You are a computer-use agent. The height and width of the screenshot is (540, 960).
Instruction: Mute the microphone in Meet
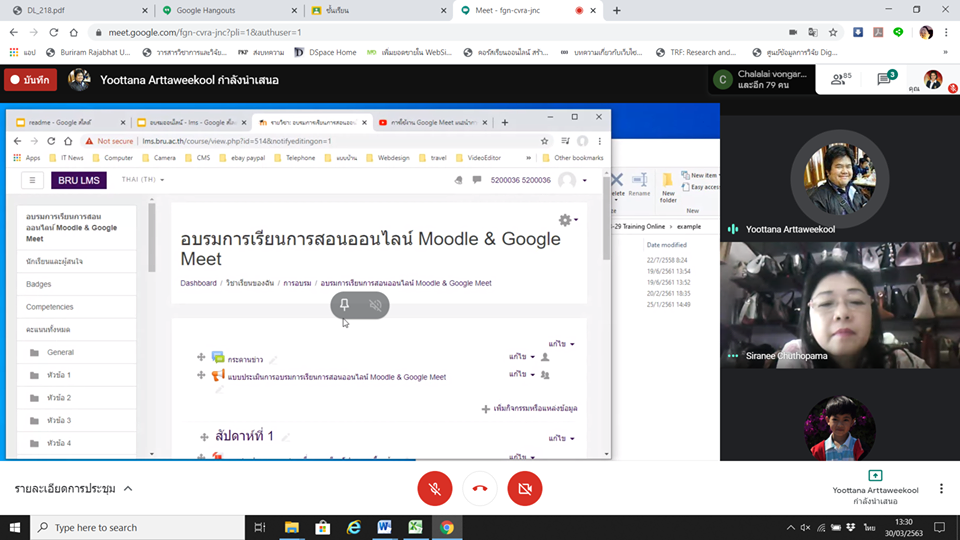coord(435,489)
